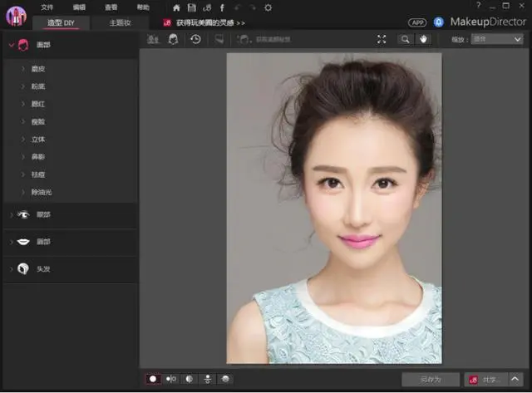
Task: Select the magnifier zoom tool
Action: coord(405,39)
